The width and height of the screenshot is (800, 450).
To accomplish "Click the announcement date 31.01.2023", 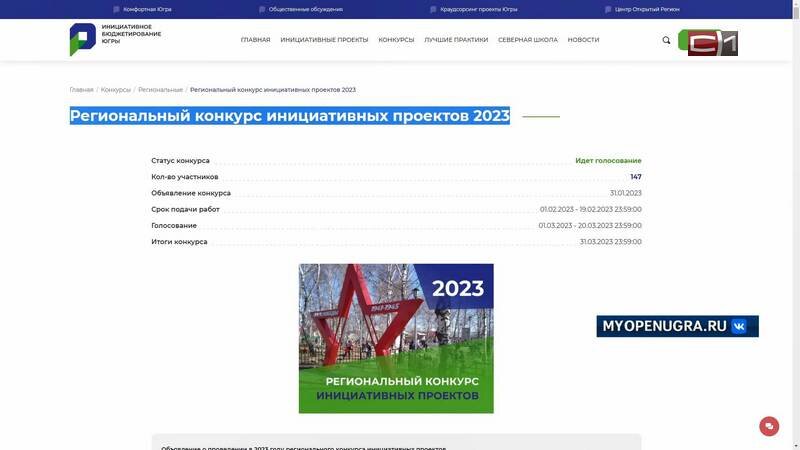I will pyautogui.click(x=626, y=193).
